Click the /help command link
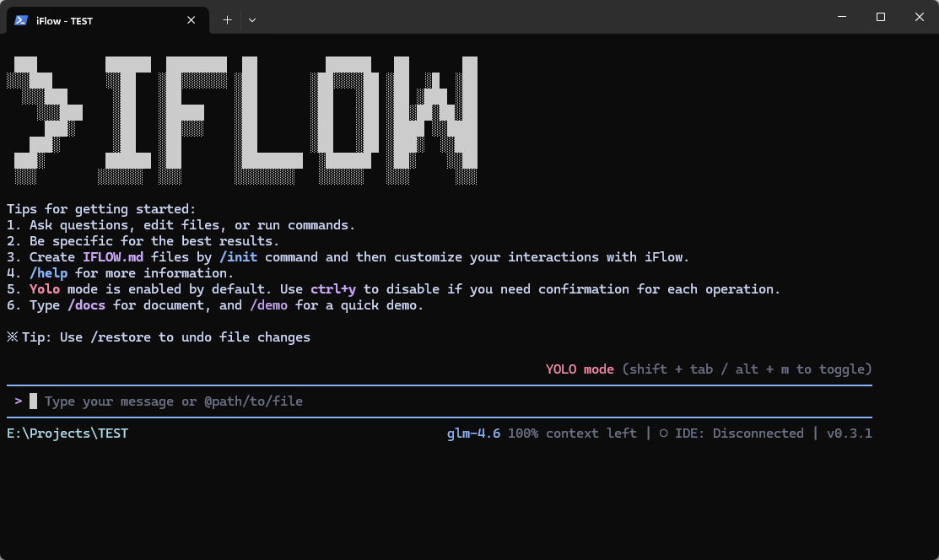This screenshot has height=560, width=939. 49,272
